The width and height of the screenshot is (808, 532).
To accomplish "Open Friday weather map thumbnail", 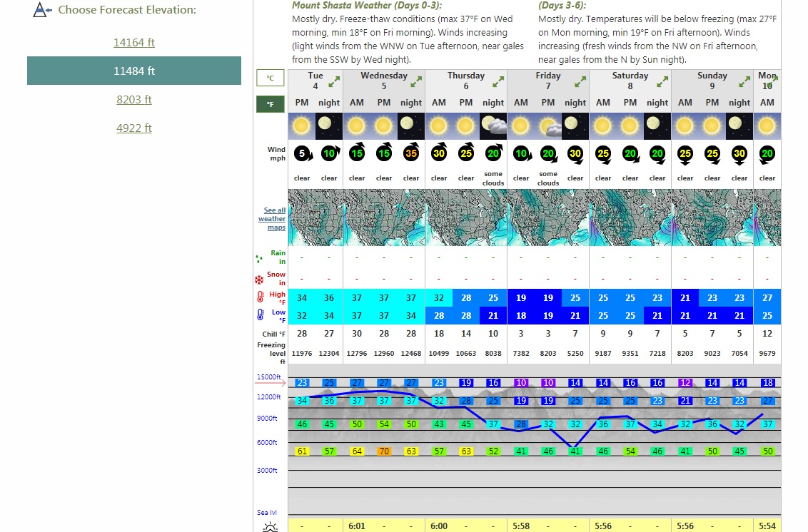I will 547,218.
